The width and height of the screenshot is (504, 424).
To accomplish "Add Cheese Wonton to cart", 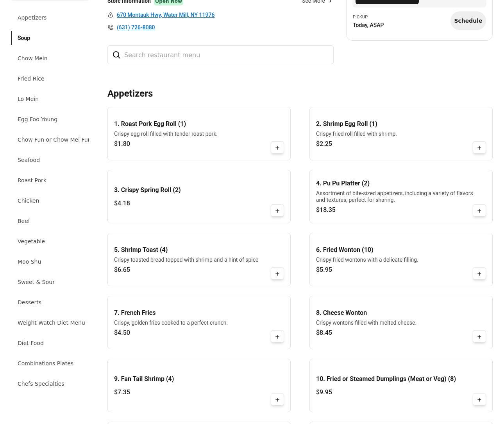I will click(479, 336).
